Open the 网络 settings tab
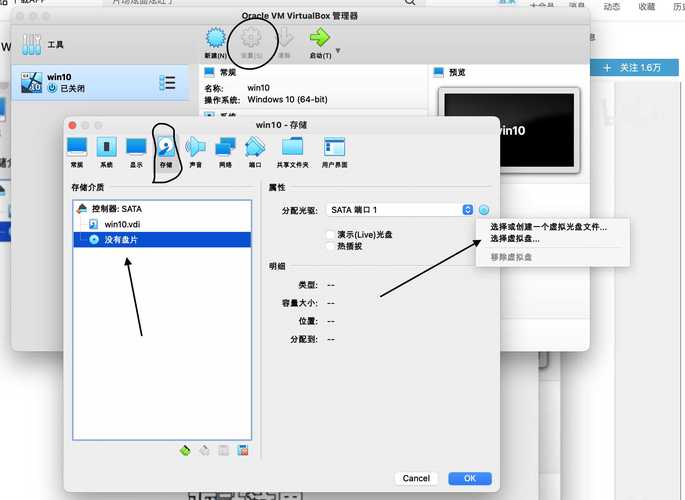Image resolution: width=685 pixels, height=500 pixels. click(x=225, y=152)
